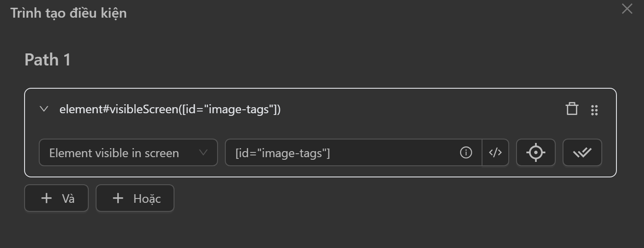Viewport: 644px width, 248px height.
Task: Activate the crosshair element picker icon
Action: pyautogui.click(x=535, y=152)
